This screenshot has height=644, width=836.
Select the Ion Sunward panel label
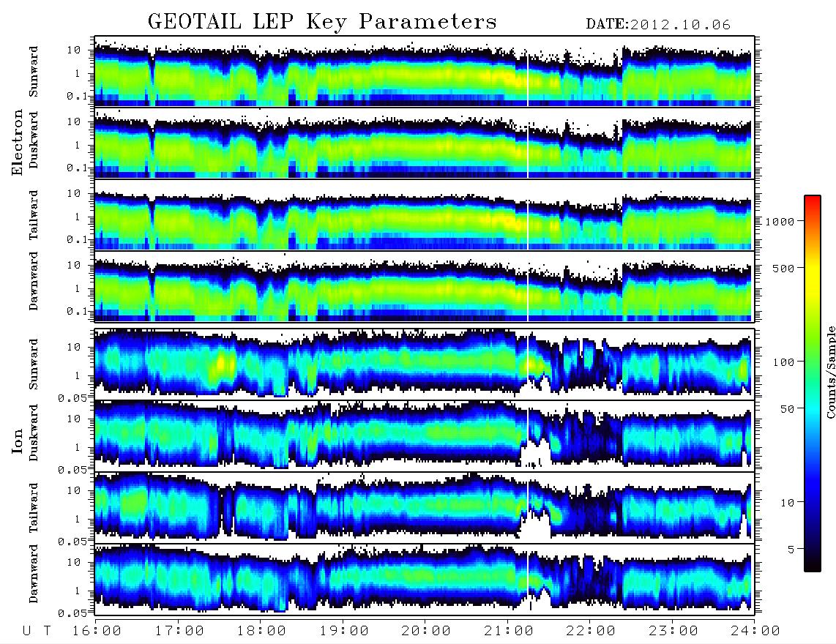(x=34, y=364)
